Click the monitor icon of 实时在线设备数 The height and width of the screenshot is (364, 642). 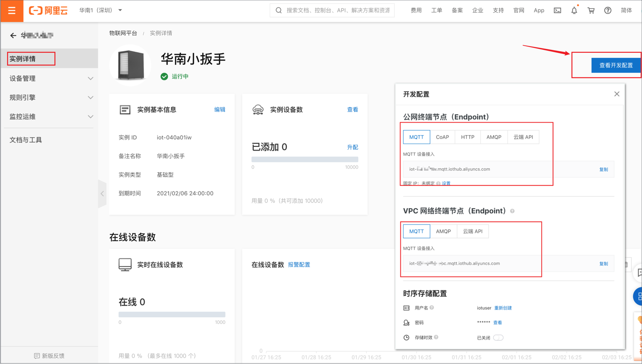click(125, 265)
